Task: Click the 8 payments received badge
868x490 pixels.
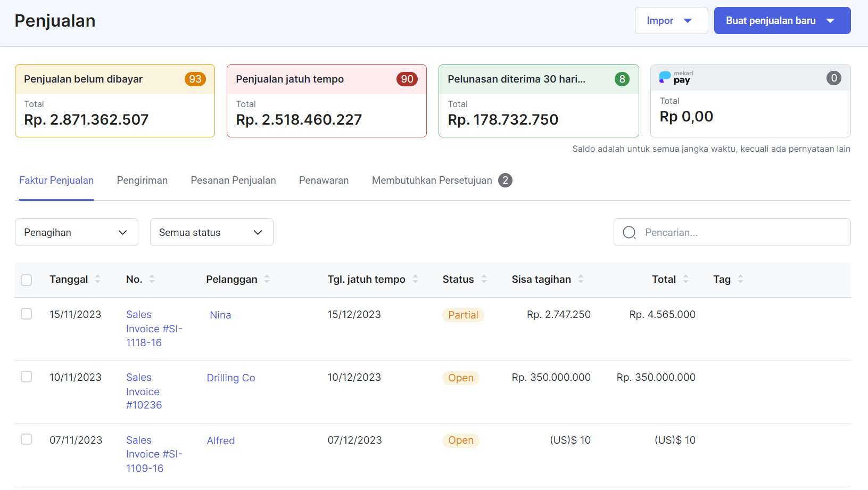Action: 622,79
